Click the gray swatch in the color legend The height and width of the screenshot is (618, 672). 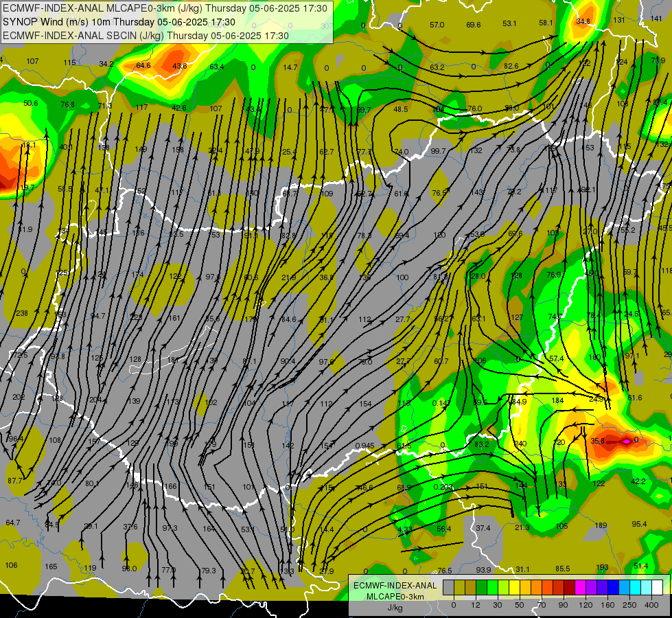click(449, 587)
